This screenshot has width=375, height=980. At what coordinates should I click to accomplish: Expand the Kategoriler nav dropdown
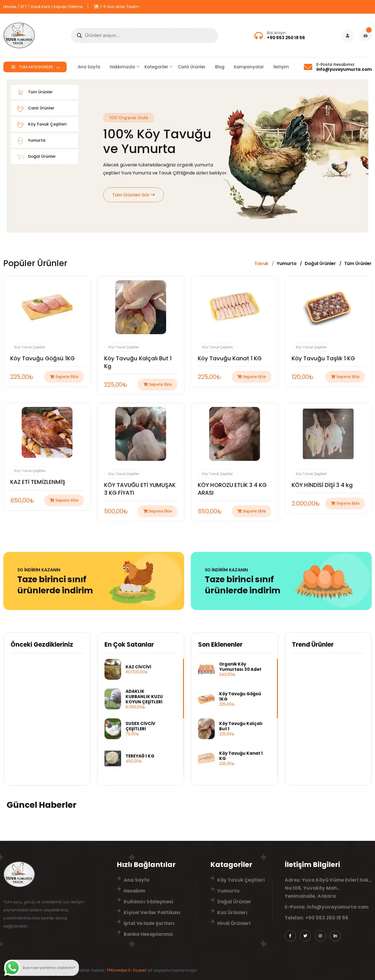coord(158,67)
